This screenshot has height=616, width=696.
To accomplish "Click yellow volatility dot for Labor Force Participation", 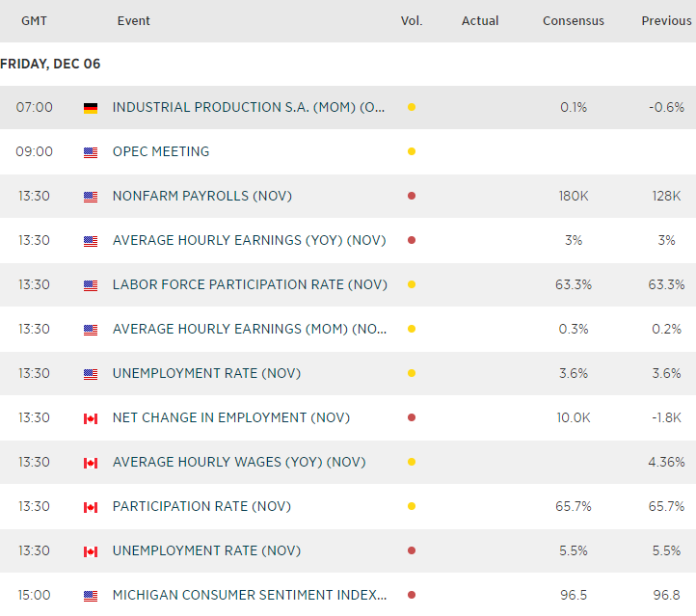I will pos(412,285).
